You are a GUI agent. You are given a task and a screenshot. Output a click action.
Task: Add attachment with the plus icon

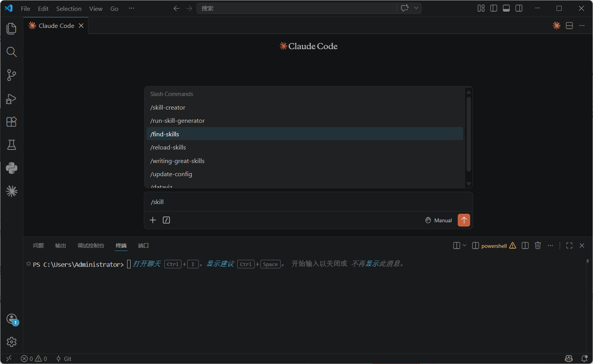tap(153, 220)
